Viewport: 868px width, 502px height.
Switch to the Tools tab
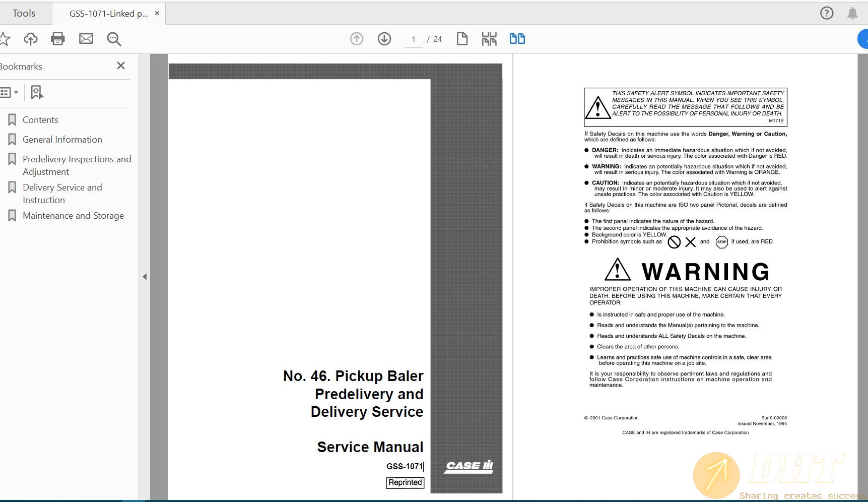pyautogui.click(x=24, y=14)
